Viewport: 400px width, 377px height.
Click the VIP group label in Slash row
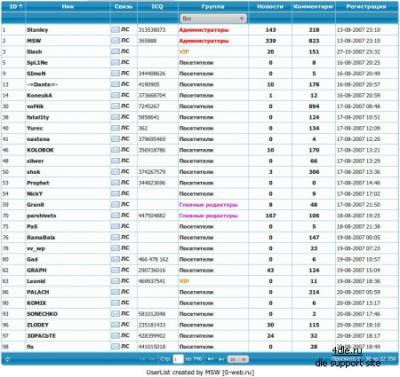[184, 52]
